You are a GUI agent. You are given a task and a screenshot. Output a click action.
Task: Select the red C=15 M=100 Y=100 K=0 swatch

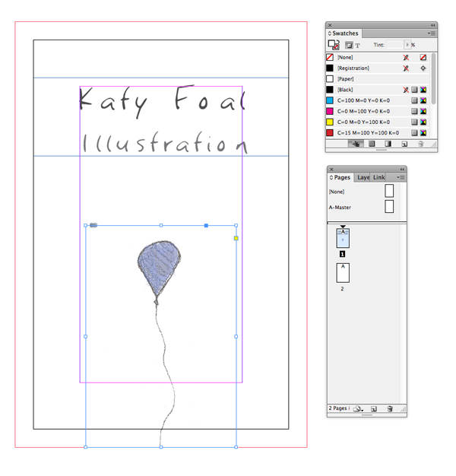(x=378, y=132)
